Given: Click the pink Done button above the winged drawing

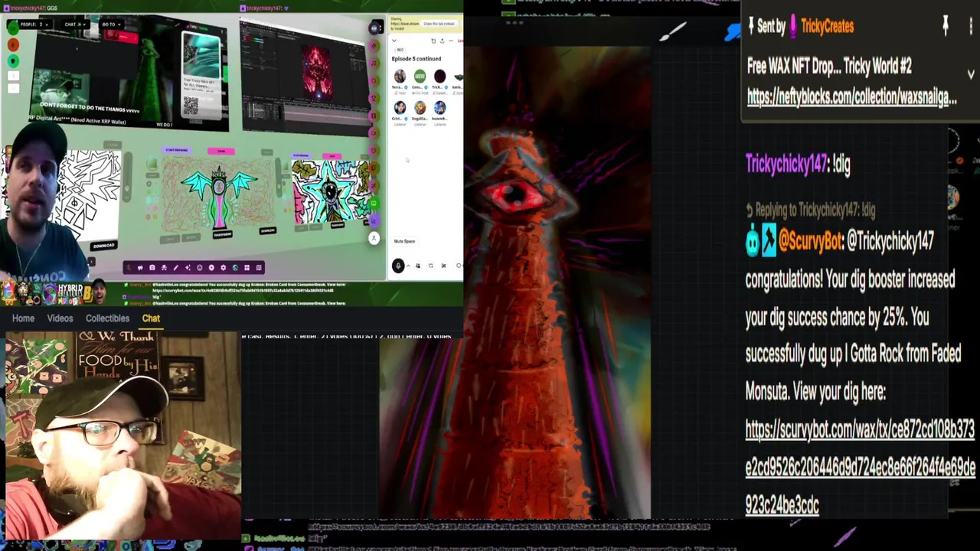Looking at the screenshot, I should coord(221,151).
